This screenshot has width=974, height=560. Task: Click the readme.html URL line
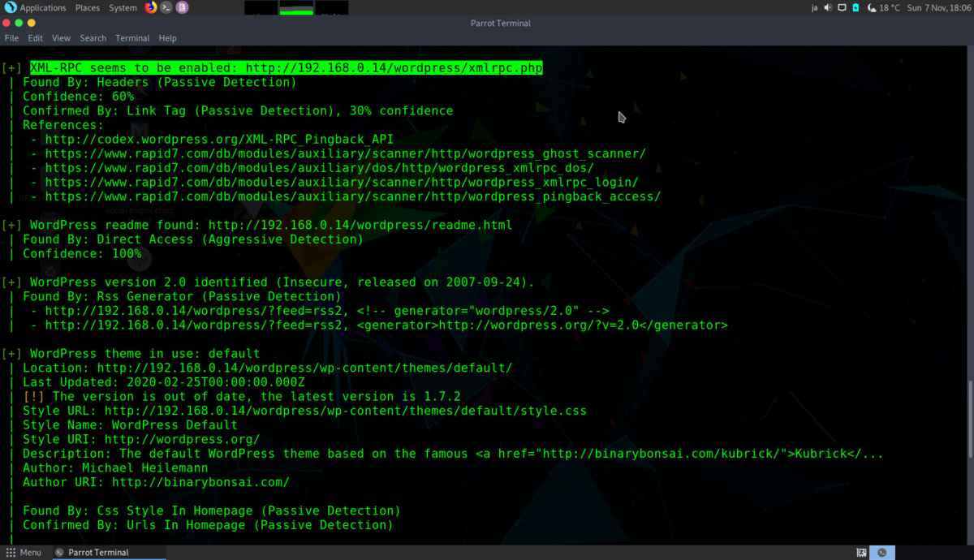point(271,225)
